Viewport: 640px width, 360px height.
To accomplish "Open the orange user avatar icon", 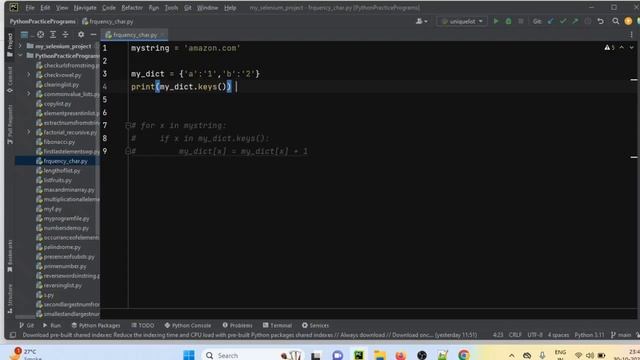I will 628,21.
